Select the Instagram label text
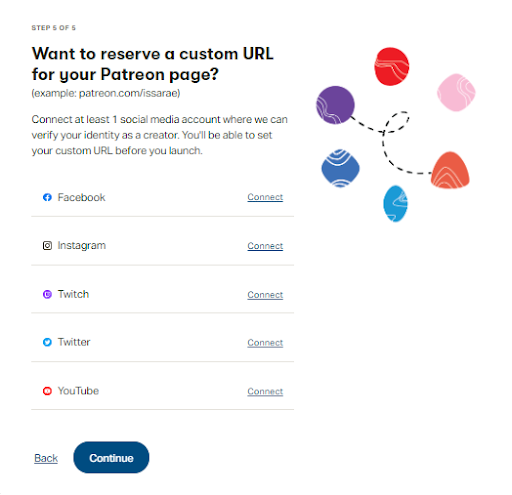 [82, 246]
